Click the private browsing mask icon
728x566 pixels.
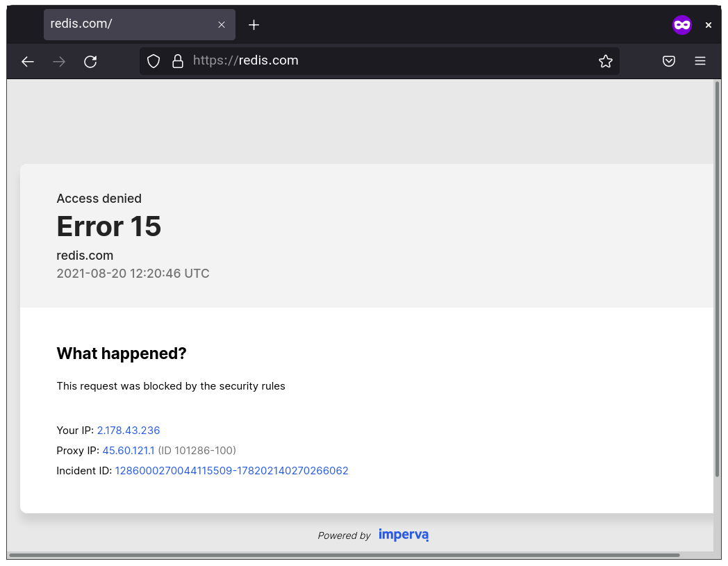[x=682, y=24]
